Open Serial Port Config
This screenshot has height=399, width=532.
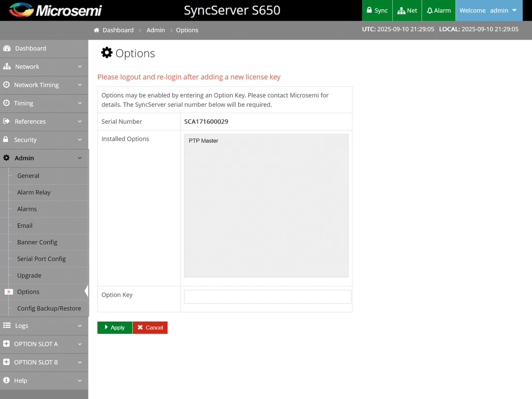tap(42, 259)
